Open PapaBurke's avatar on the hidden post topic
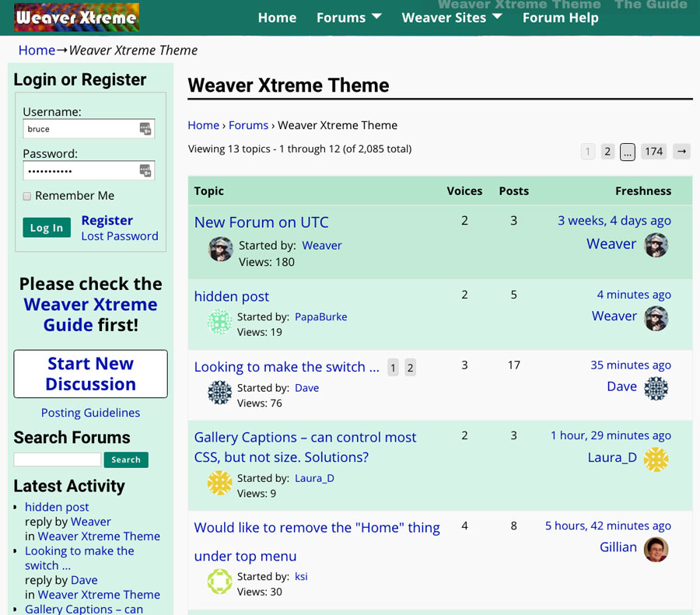The image size is (700, 615). pyautogui.click(x=219, y=320)
